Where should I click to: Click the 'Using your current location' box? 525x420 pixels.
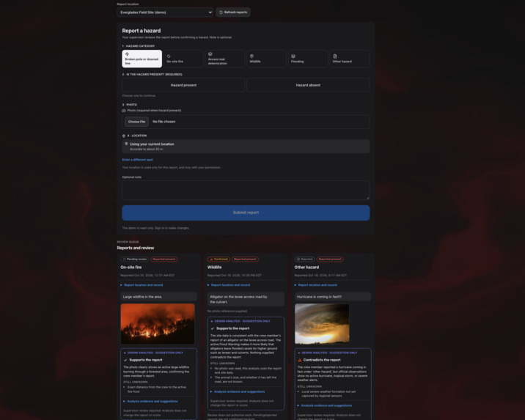coord(246,147)
